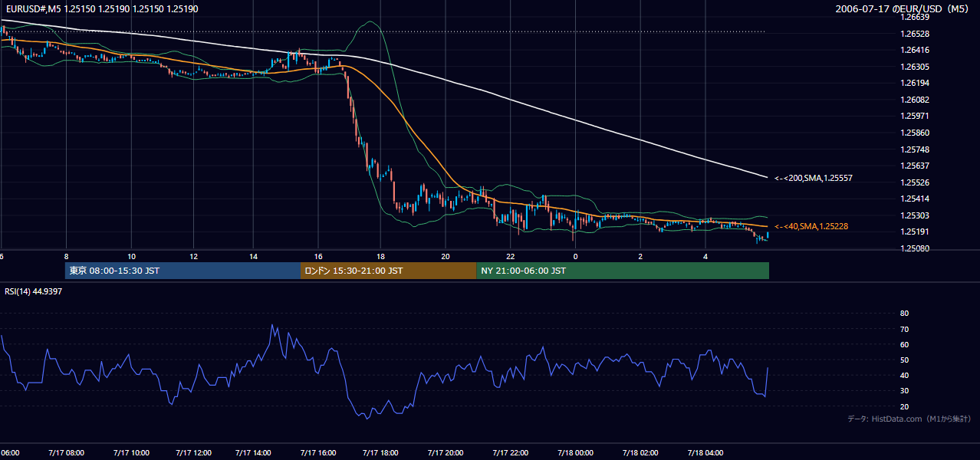Click the 7/17 22:00 time axis label
Viewport: 980px width, 460px height.
[x=509, y=453]
